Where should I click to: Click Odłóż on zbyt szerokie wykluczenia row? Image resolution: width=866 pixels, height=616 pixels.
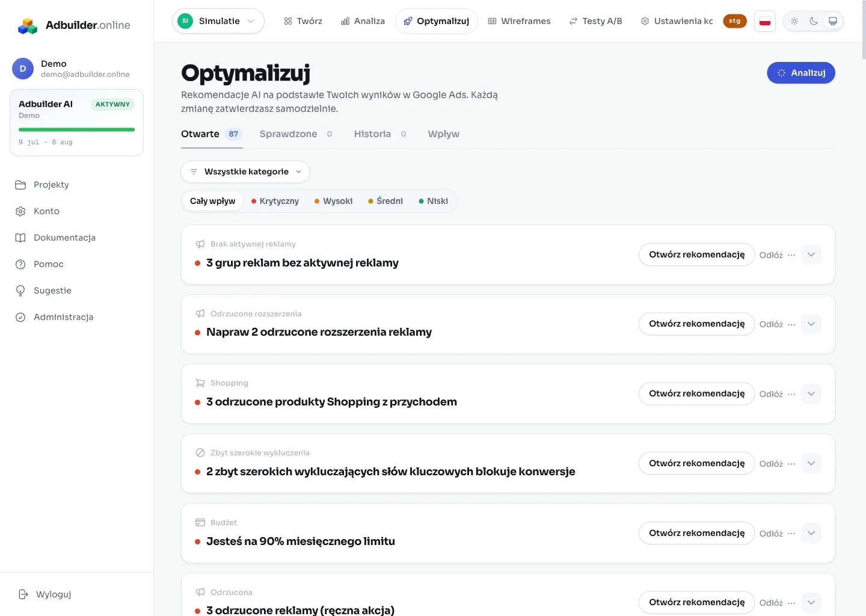point(771,464)
